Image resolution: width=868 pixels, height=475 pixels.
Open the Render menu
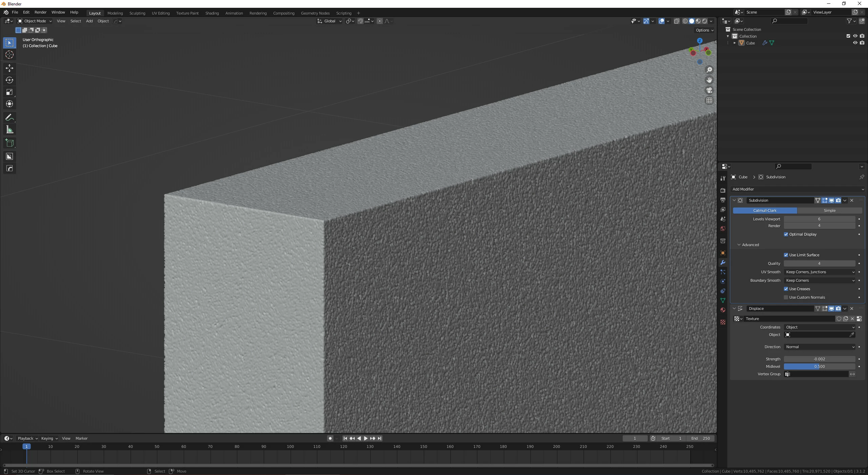(x=40, y=12)
